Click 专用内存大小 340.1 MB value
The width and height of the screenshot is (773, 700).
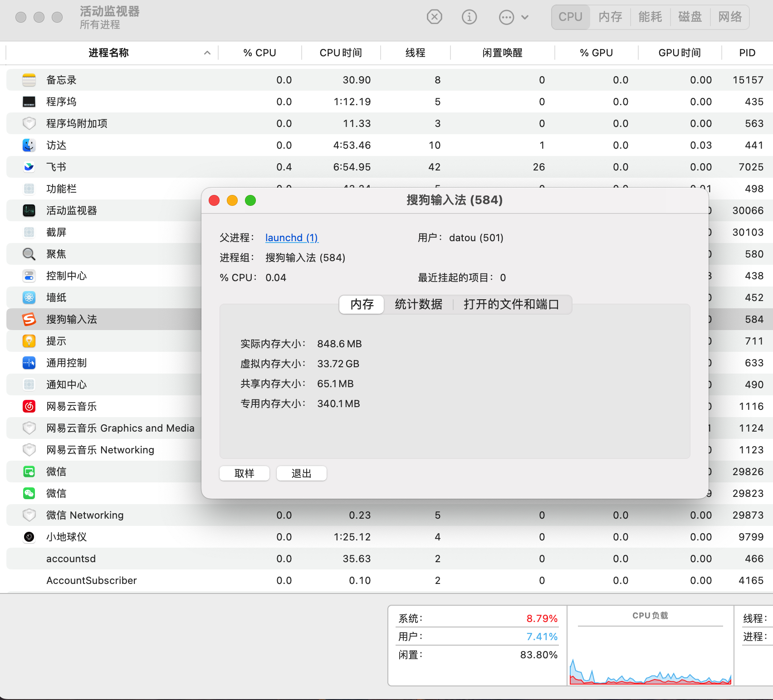tap(338, 403)
